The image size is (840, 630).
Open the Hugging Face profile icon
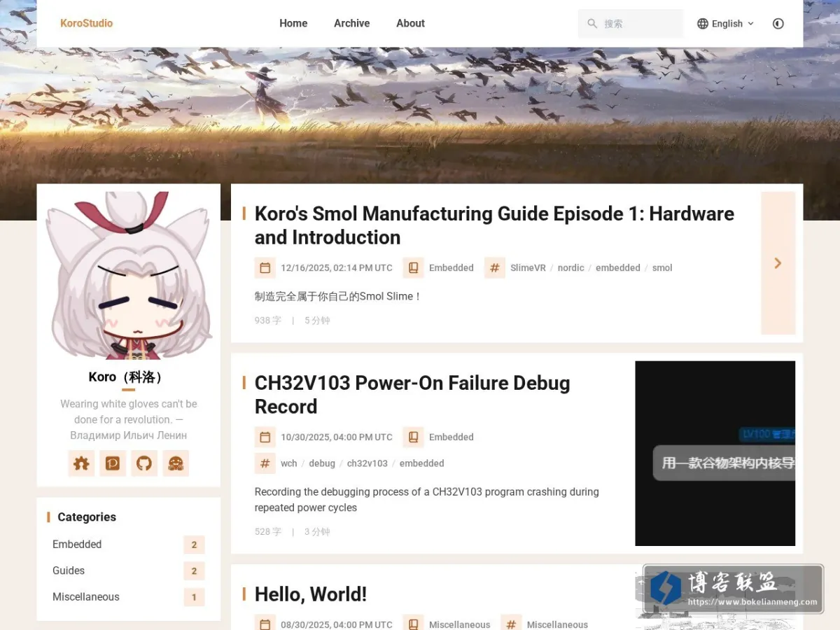[176, 463]
